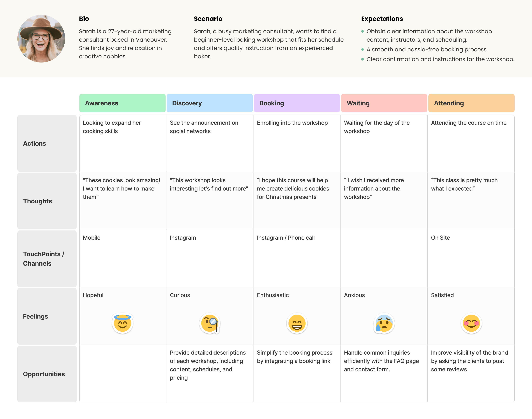
Task: Select the pink Waiting stage header
Action: (384, 103)
